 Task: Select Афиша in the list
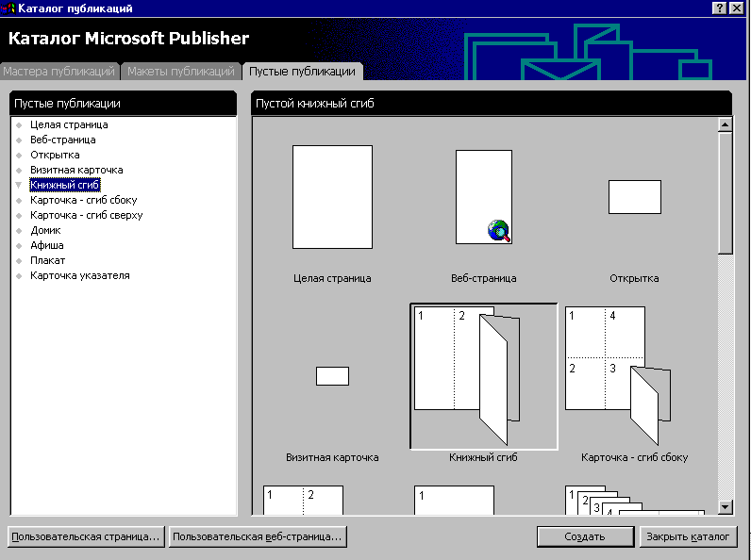[x=47, y=245]
